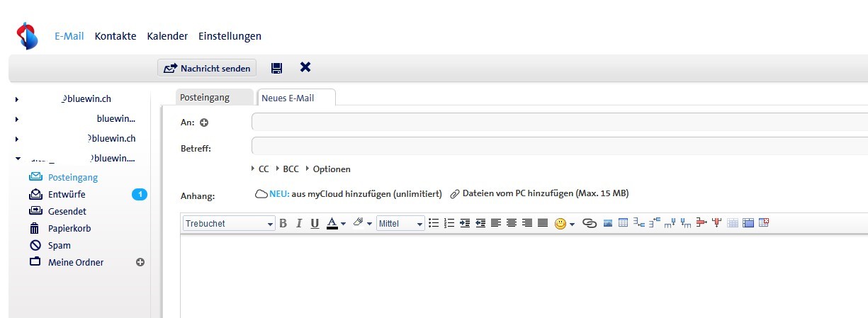Add files from PC link
The height and width of the screenshot is (318, 868).
click(540, 193)
